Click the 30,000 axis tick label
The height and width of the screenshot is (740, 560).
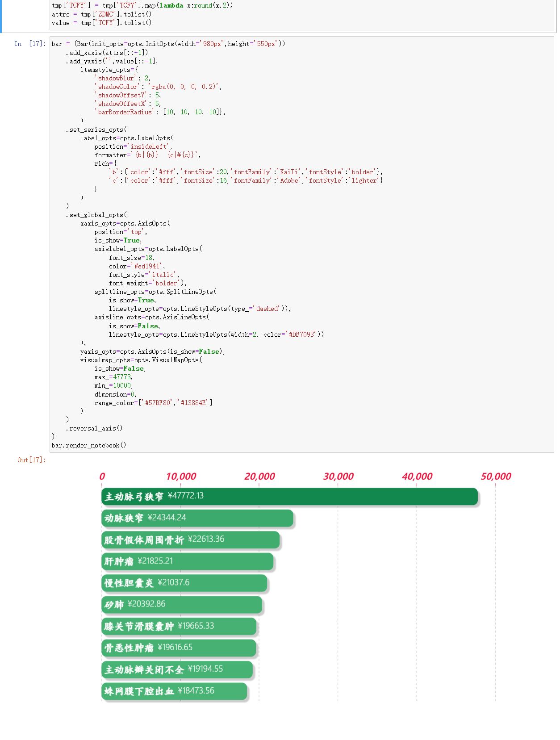coord(338,477)
